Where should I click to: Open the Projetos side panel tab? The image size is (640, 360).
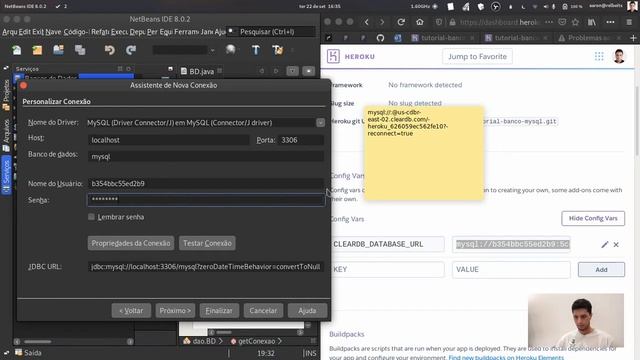(6, 95)
